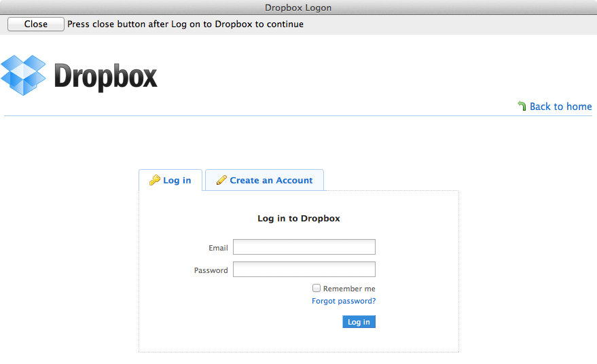Open the Create an Account tab

coord(265,180)
